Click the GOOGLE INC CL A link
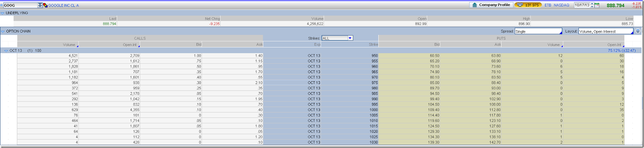644x148 pixels. click(x=64, y=5)
